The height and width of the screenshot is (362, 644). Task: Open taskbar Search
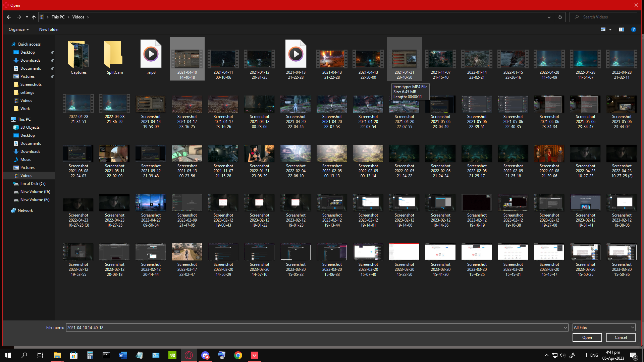click(24, 355)
